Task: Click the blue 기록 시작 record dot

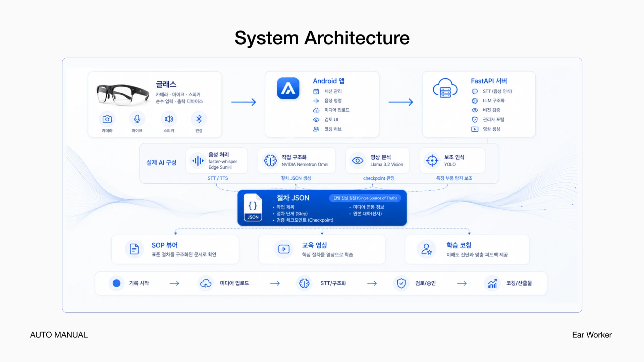Action: [116, 283]
